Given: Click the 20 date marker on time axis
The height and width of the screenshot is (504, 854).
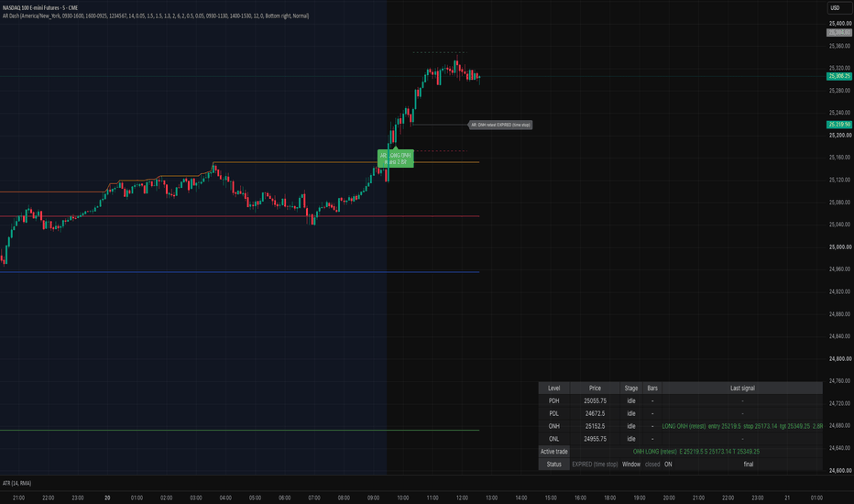Looking at the screenshot, I should (x=107, y=498).
